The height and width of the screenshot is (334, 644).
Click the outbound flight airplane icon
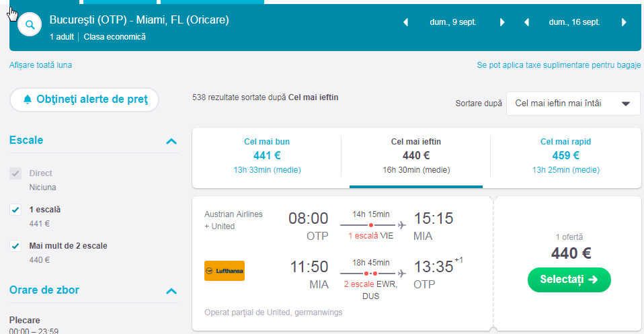coord(402,224)
